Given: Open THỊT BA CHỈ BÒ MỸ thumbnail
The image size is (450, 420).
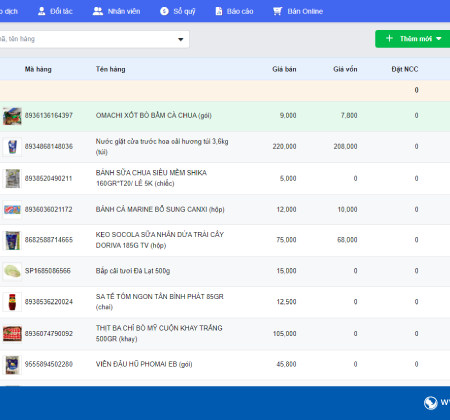Looking at the screenshot, I should click(x=12, y=333).
